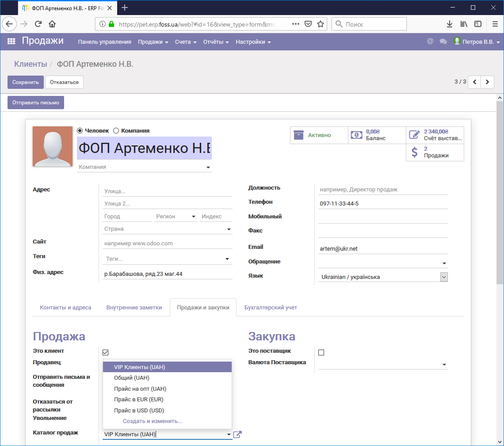The width and height of the screenshot is (504, 446).
Task: Uncheck the Это клиент checkbox
Action: tap(105, 352)
